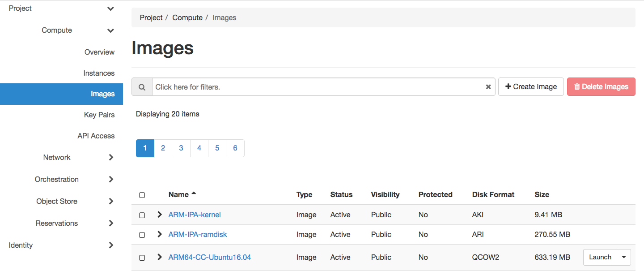Click the Displaying 20 items text
Viewport: 644px width, 271px height.
168,114
